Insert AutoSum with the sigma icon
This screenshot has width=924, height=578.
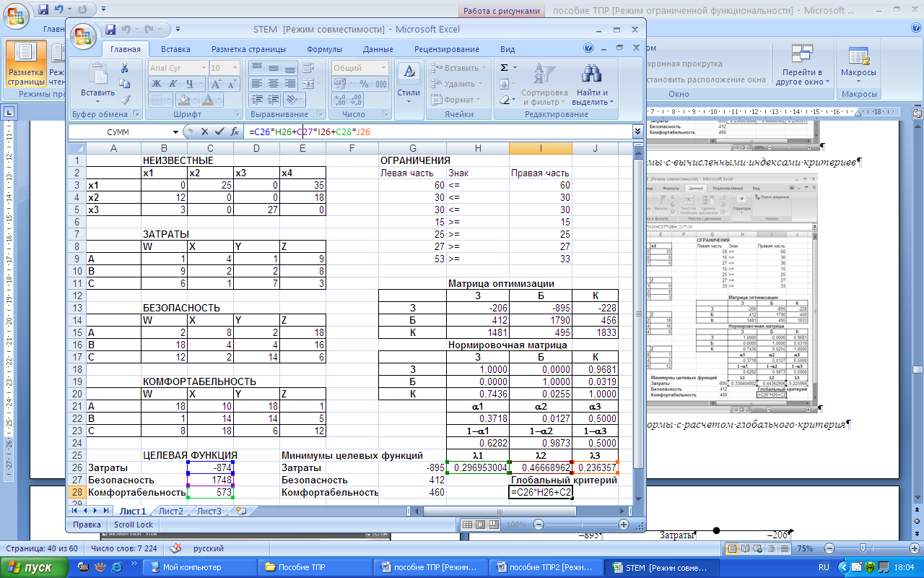(505, 68)
